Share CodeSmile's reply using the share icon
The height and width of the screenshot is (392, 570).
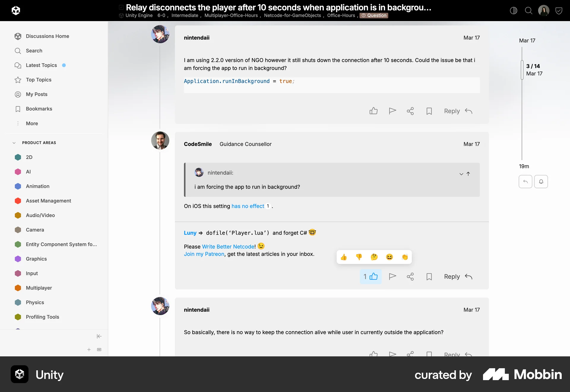click(410, 276)
